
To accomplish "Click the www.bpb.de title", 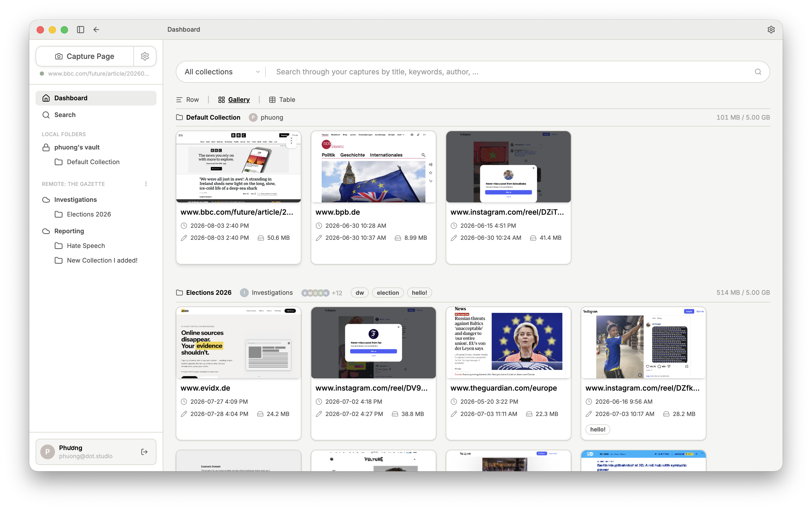I will pos(338,212).
